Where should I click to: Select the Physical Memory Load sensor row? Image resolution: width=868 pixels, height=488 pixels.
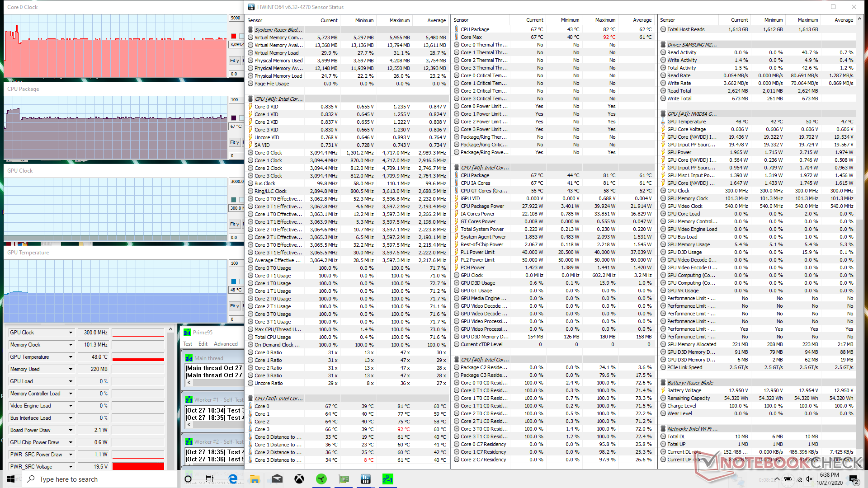[348, 76]
